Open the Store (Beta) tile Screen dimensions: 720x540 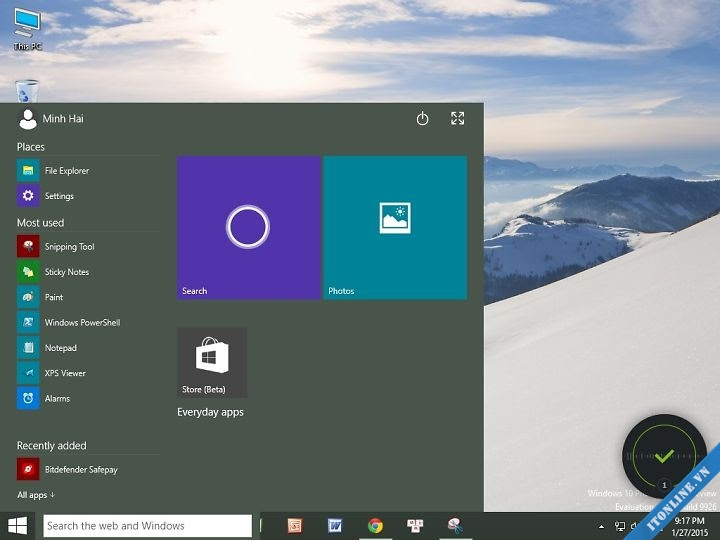[x=212, y=363]
